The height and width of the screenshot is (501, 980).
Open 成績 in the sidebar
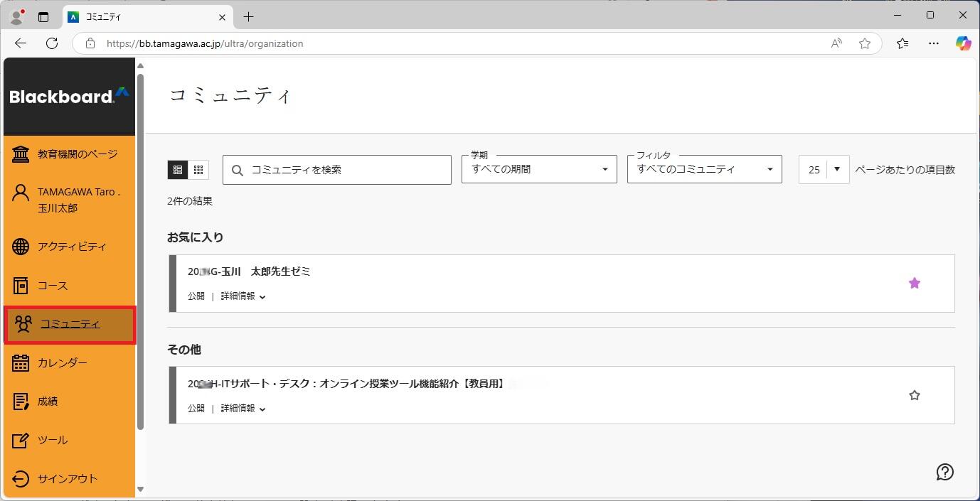(x=69, y=402)
